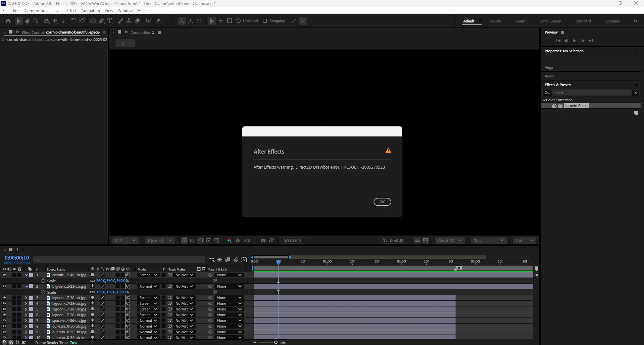Open the Effects & Presets panel menu
Screen dimensions: 644x345
click(x=636, y=85)
